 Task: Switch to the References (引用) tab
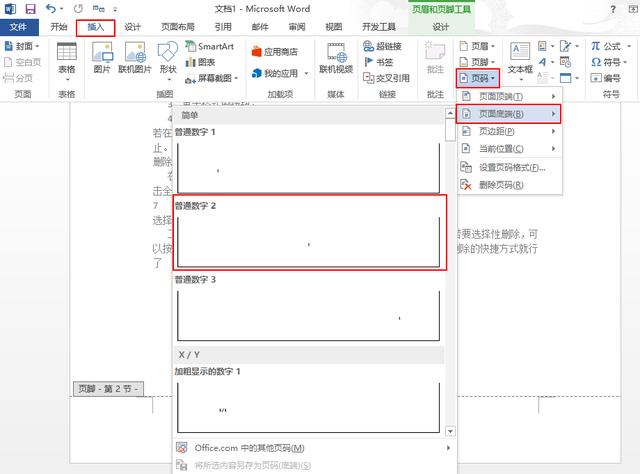click(x=223, y=27)
